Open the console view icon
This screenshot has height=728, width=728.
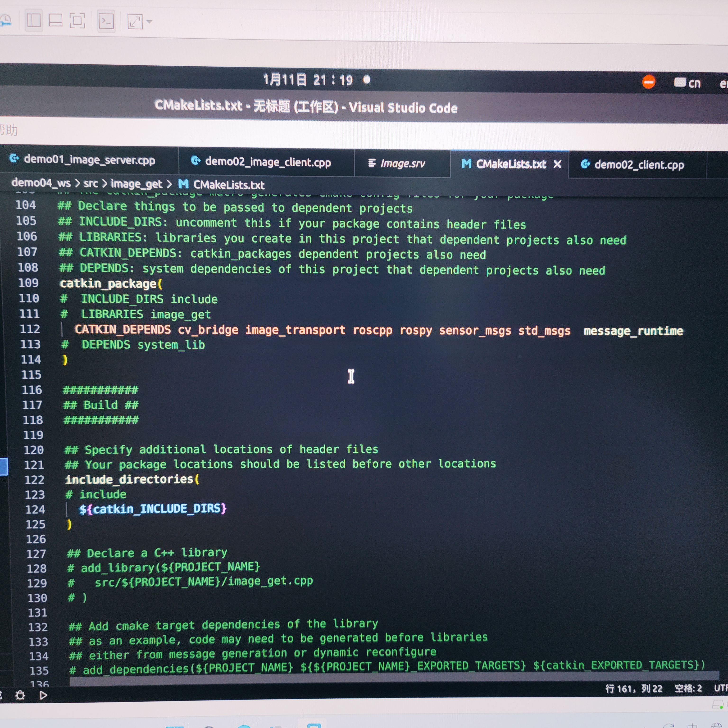(x=106, y=21)
